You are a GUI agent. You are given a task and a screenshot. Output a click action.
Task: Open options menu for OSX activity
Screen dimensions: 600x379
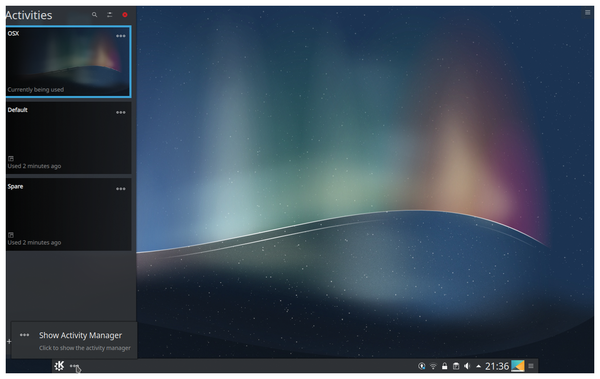point(121,36)
